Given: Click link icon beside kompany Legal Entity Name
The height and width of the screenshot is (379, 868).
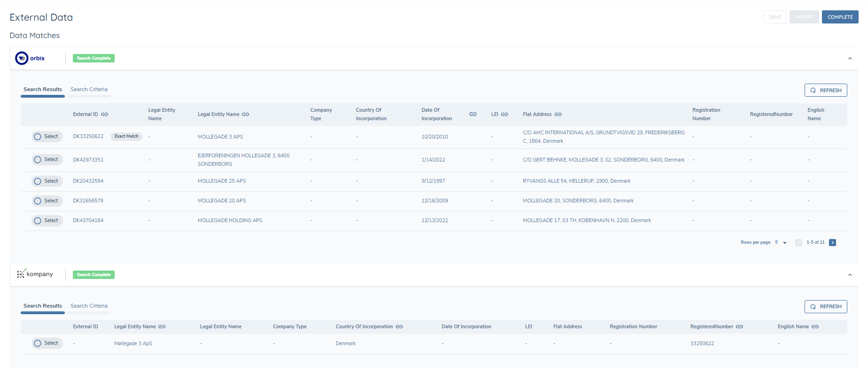Looking at the screenshot, I should [x=162, y=327].
